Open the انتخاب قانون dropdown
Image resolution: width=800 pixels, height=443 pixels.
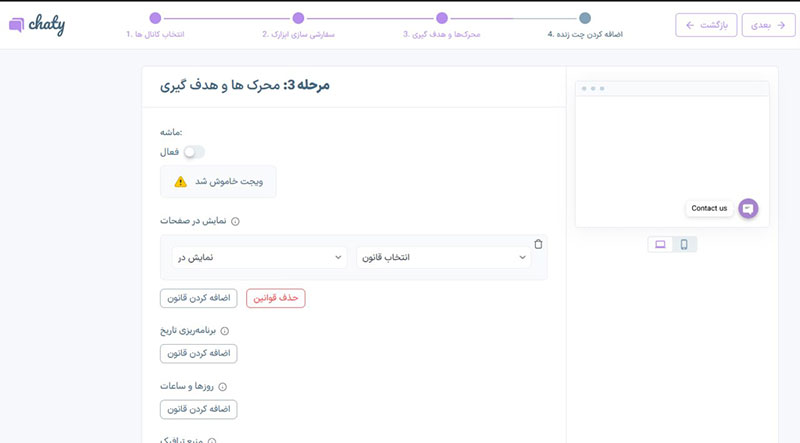coord(443,257)
